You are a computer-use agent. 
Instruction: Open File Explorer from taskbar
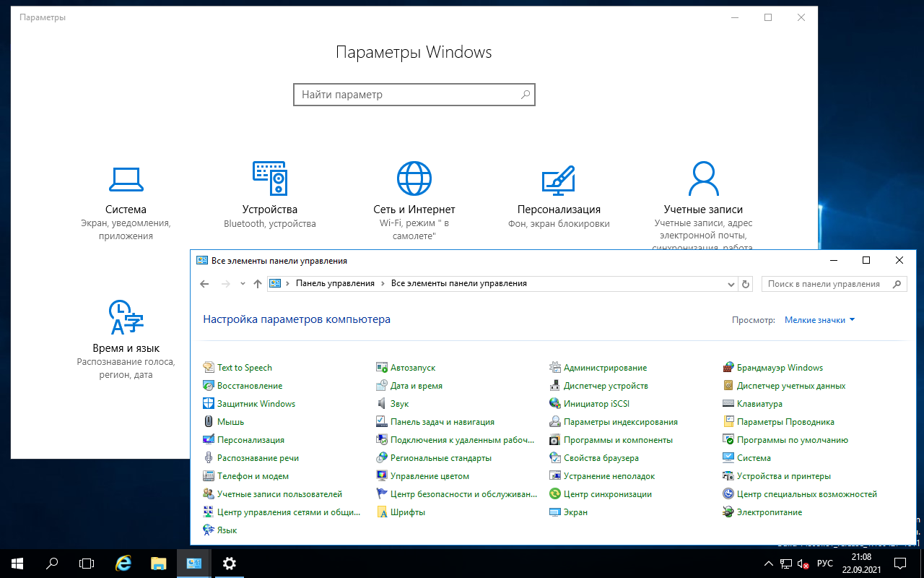(x=159, y=564)
